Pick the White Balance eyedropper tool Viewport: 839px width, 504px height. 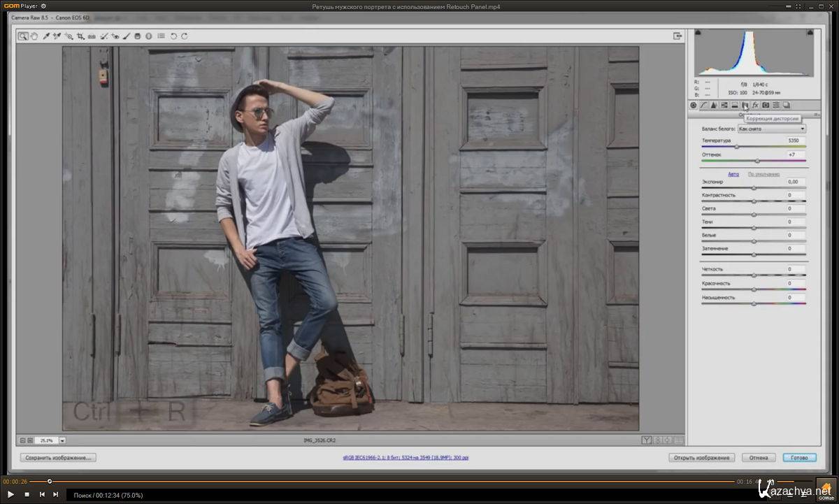pyautogui.click(x=45, y=36)
